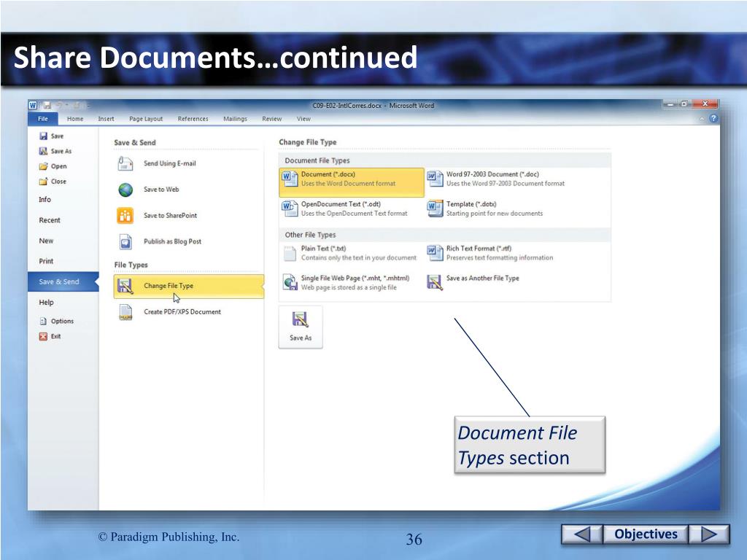
Task: Choose OpenDocument Text (*.odt) label
Action: 341,204
